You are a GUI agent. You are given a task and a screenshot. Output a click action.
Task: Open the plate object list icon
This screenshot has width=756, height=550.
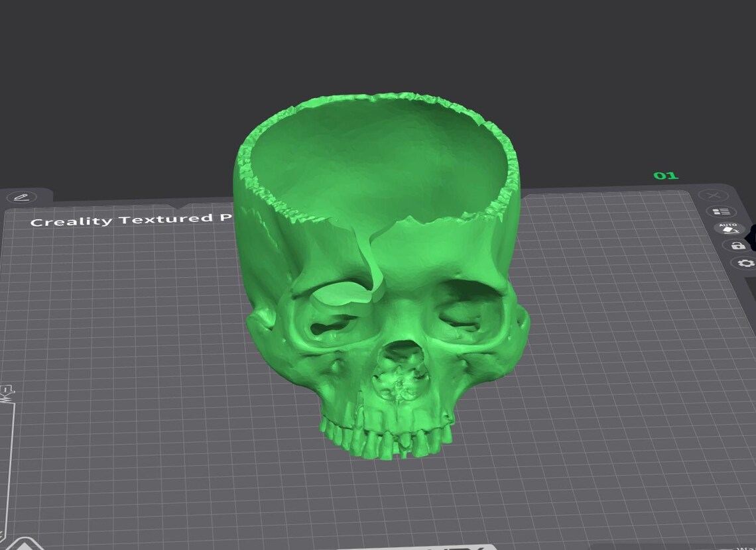[x=722, y=212]
